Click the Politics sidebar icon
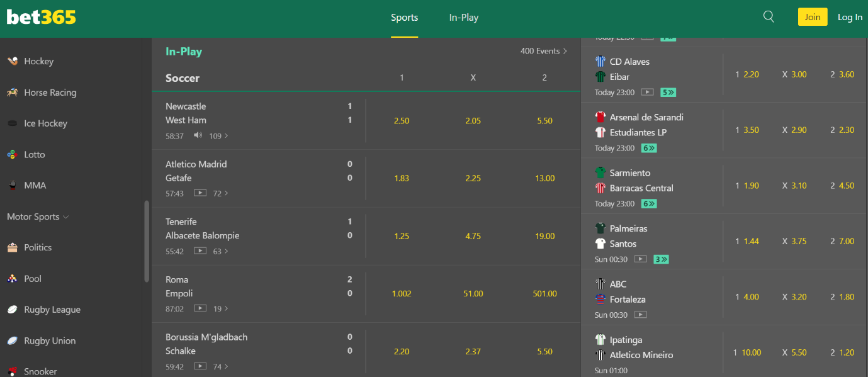The image size is (868, 377). coord(13,247)
